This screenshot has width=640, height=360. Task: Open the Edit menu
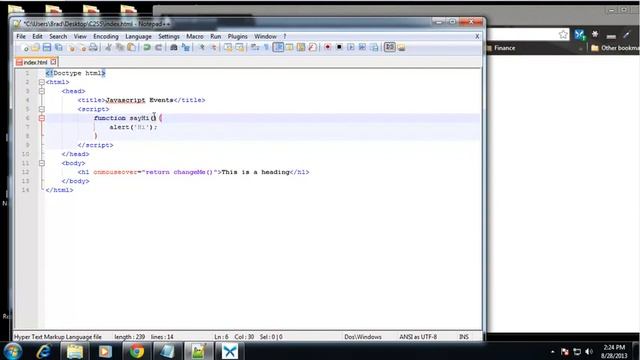coord(37,36)
